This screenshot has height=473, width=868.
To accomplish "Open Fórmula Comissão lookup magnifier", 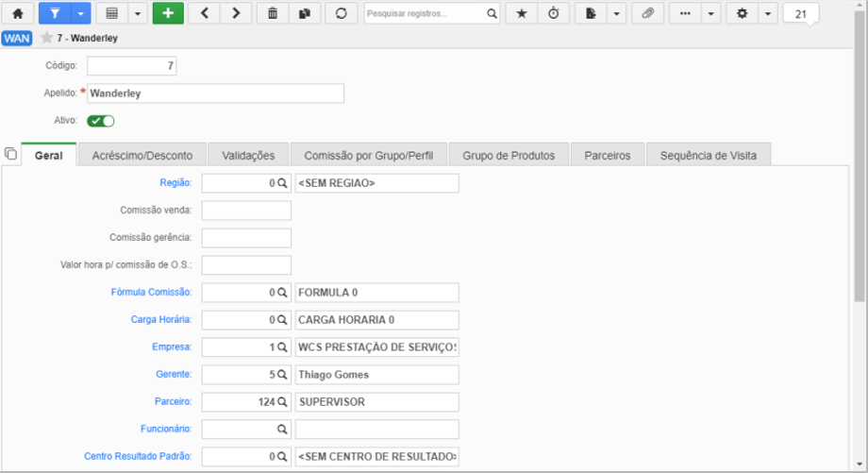I will tap(282, 293).
